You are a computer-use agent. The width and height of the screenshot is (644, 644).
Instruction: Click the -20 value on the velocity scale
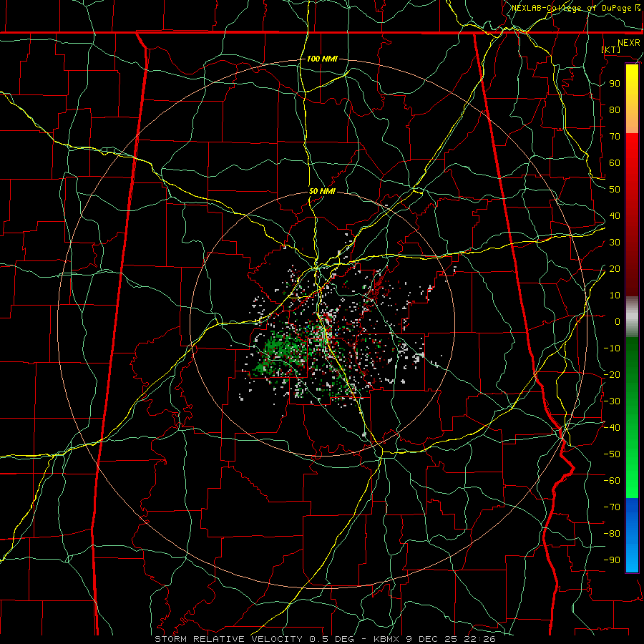point(612,374)
